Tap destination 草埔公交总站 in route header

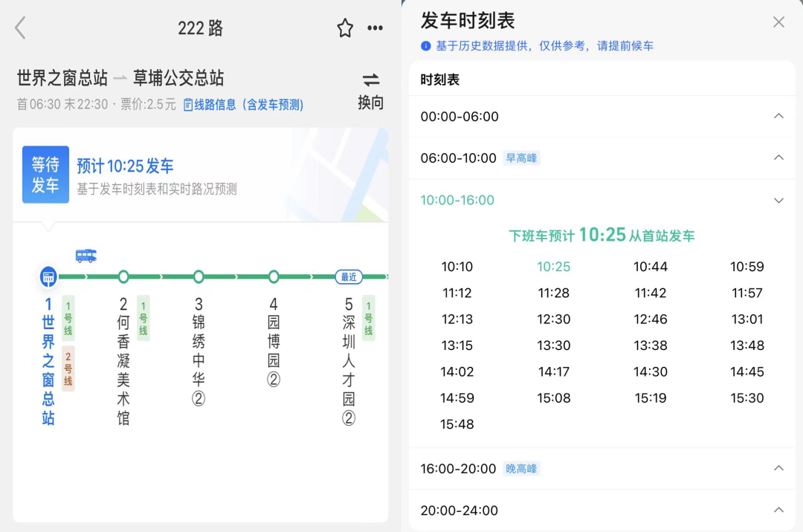178,78
